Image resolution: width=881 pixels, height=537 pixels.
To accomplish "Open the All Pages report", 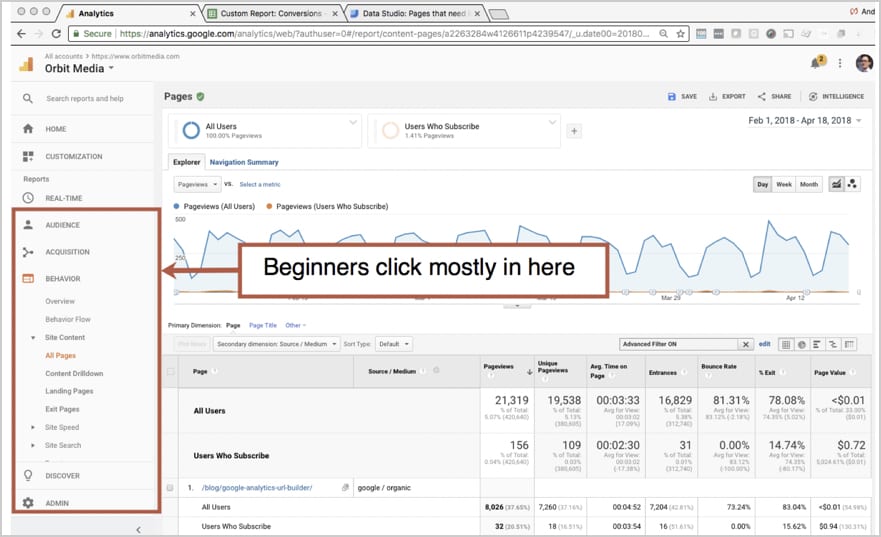I will 61,356.
